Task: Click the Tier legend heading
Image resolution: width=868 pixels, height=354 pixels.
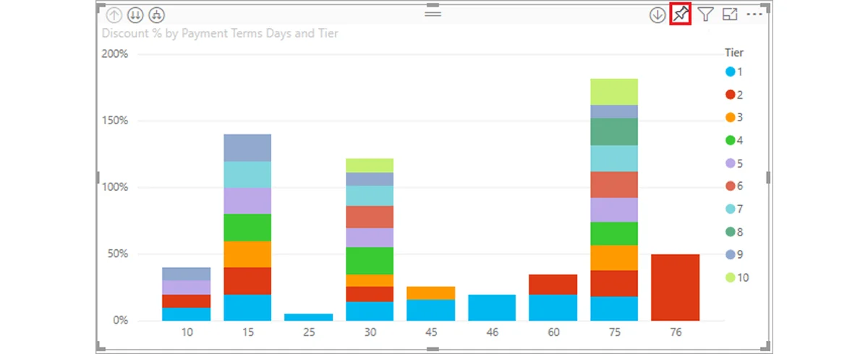Action: 734,53
